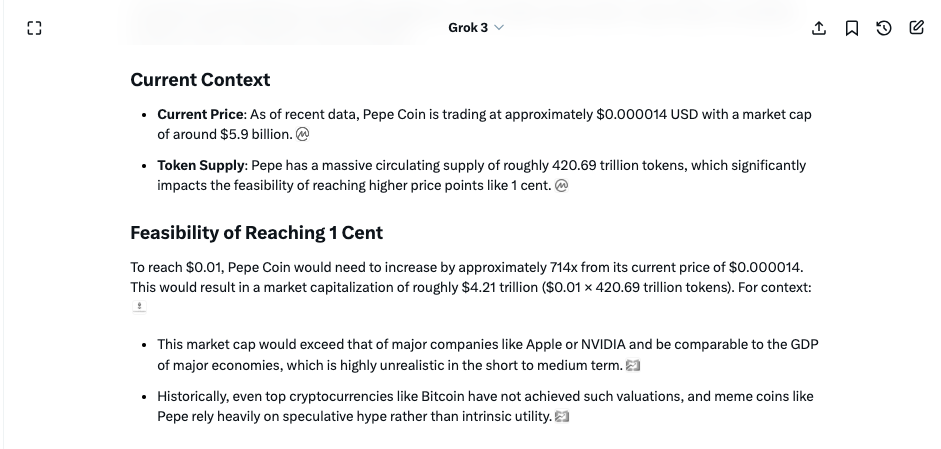941x449 pixels.
Task: Open citation after "short to medium term"
Action: pos(632,365)
